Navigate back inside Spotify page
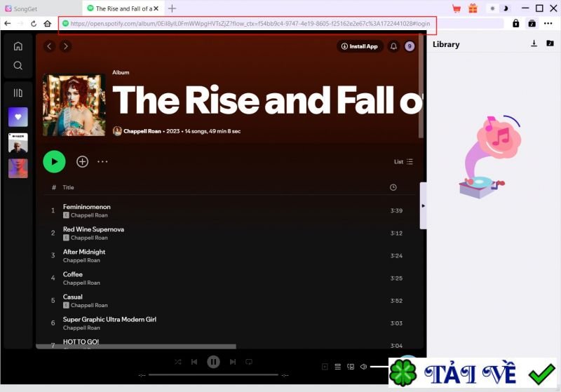This screenshot has width=561, height=392. point(49,46)
